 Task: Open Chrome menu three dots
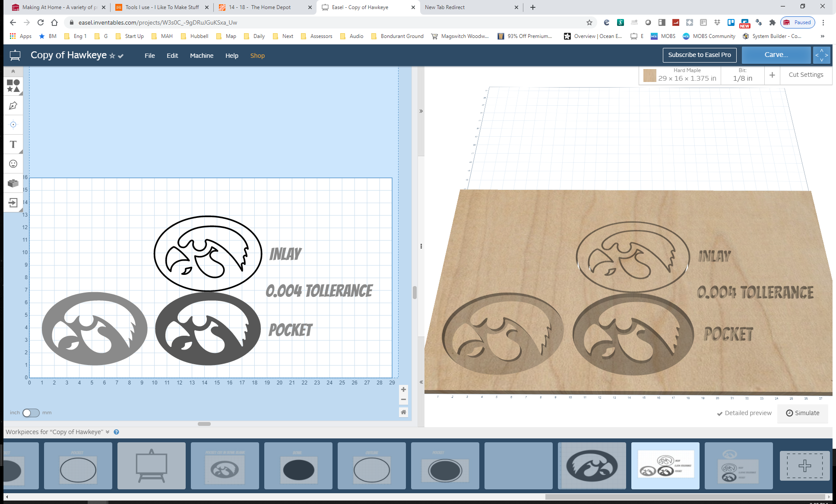tap(823, 22)
